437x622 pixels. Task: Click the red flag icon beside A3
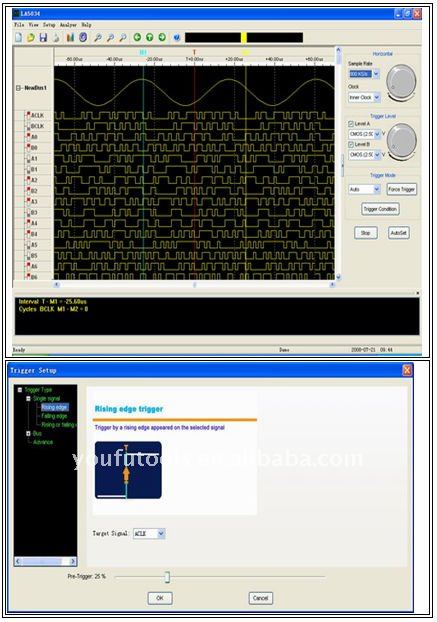pyautogui.click(x=28, y=202)
